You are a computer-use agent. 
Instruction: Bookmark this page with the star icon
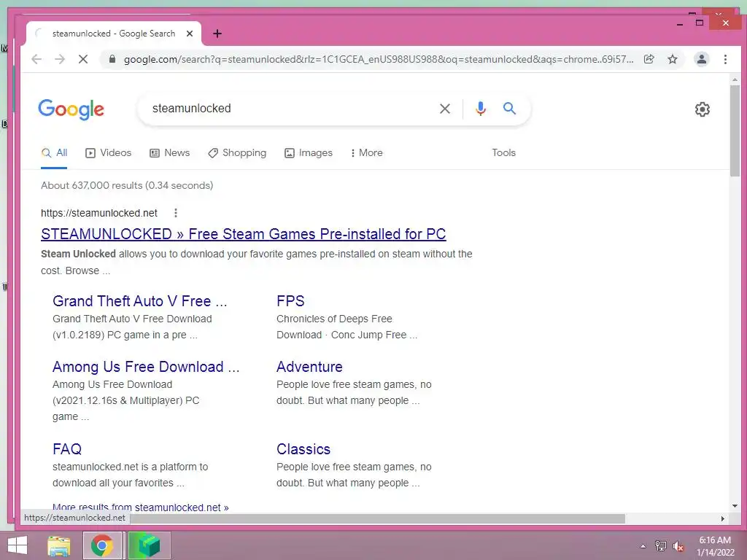[672, 59]
